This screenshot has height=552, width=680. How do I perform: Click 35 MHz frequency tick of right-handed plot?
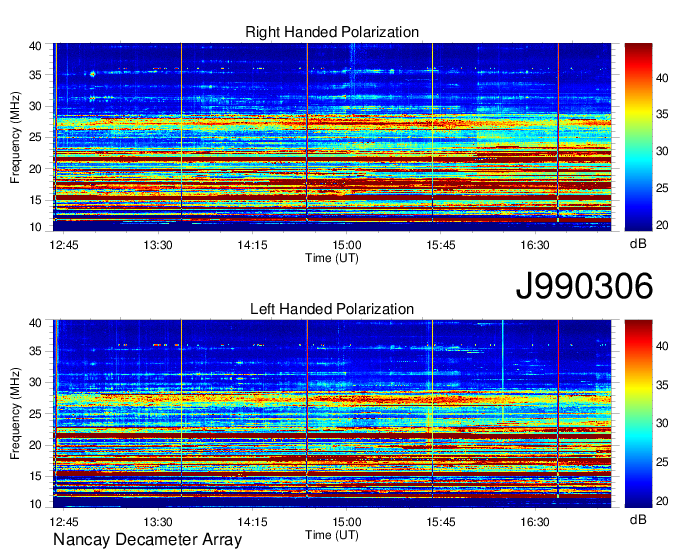(35, 75)
